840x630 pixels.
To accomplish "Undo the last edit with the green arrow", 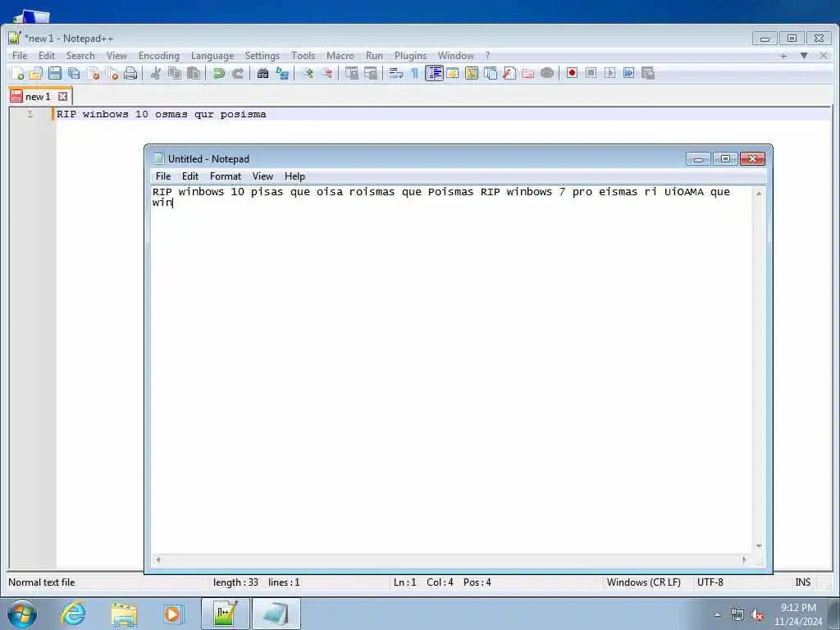I will click(218, 73).
